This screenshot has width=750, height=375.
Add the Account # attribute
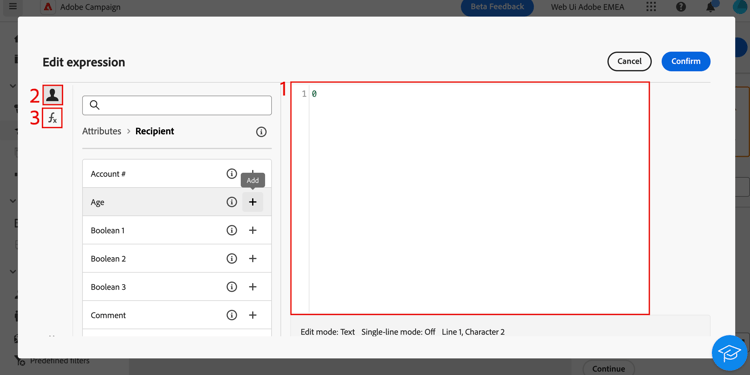[253, 174]
